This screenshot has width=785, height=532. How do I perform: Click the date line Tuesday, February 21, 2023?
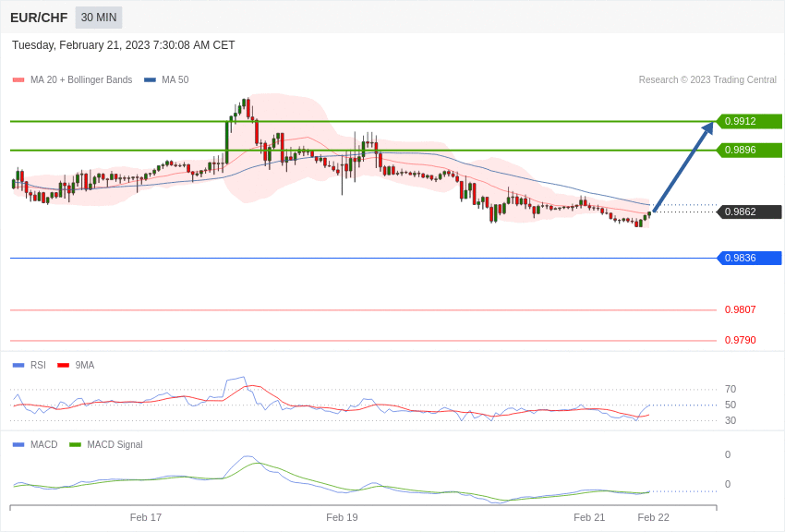point(123,45)
